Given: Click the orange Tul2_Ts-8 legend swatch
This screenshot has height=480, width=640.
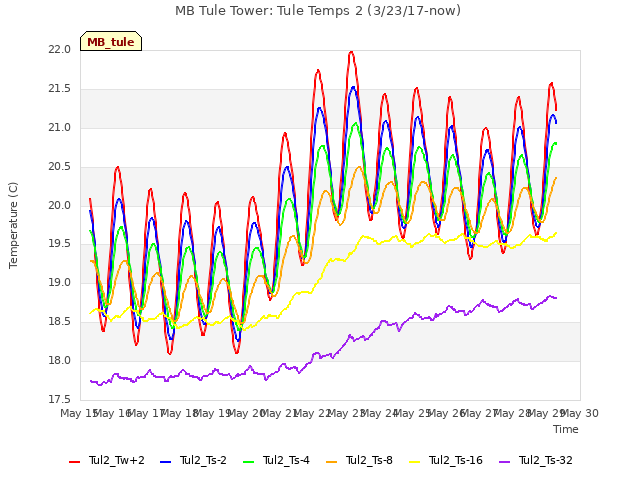Looking at the screenshot, I should point(331,462).
